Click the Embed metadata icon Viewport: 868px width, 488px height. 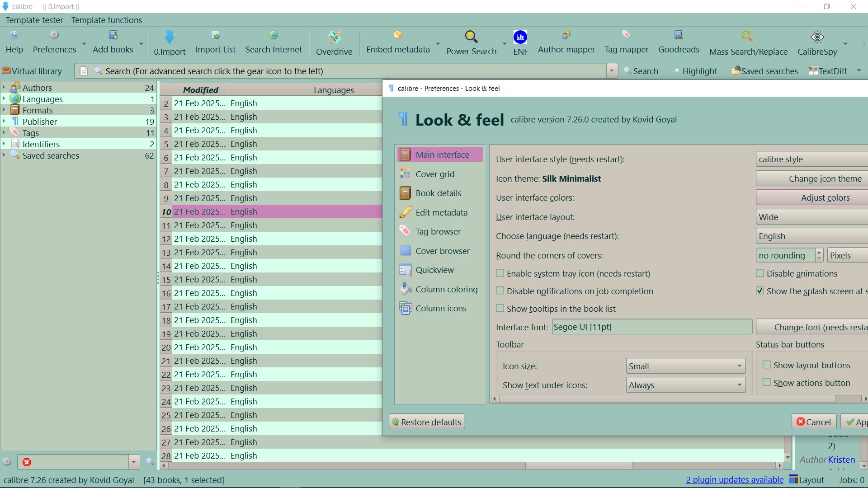[x=398, y=42]
